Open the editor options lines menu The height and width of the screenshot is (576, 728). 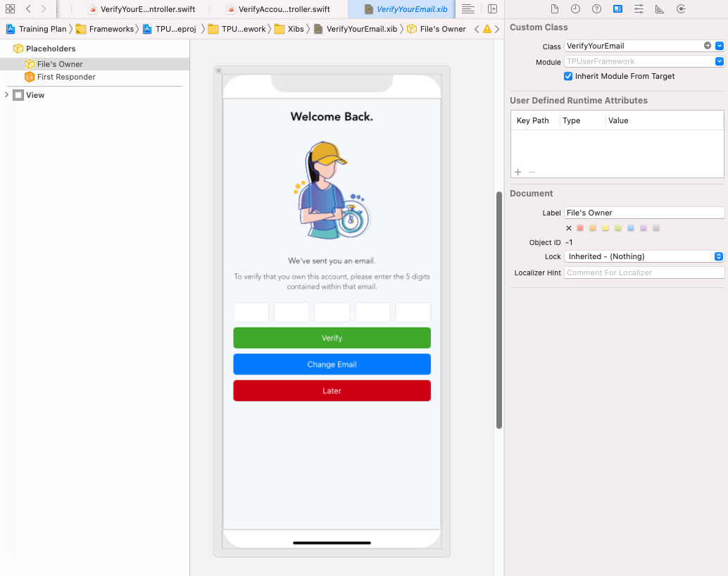(468, 9)
